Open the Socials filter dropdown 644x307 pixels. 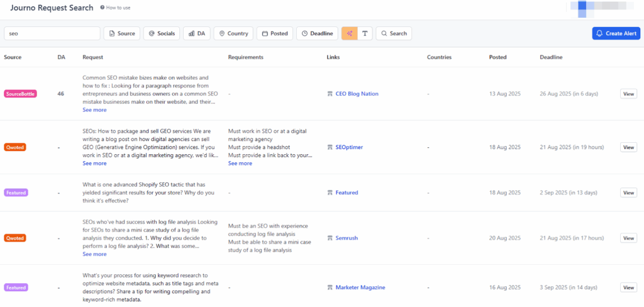162,33
